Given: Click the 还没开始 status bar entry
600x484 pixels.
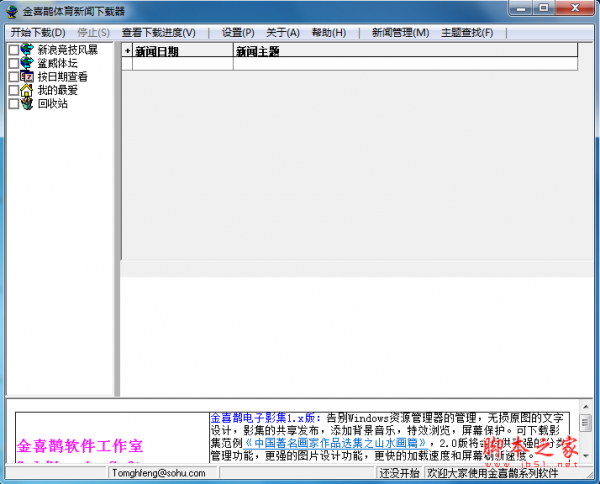Looking at the screenshot, I should click(399, 473).
